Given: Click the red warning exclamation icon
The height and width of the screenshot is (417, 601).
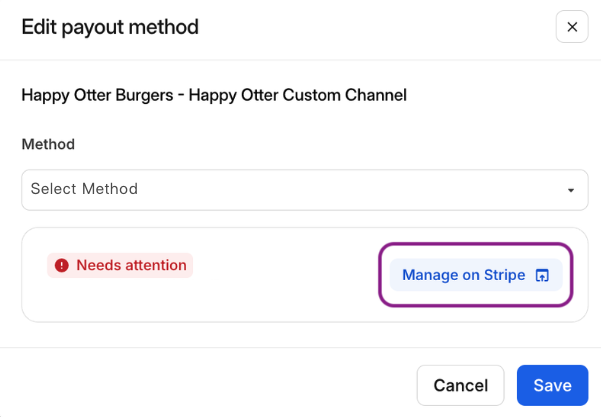Looking at the screenshot, I should tap(62, 266).
